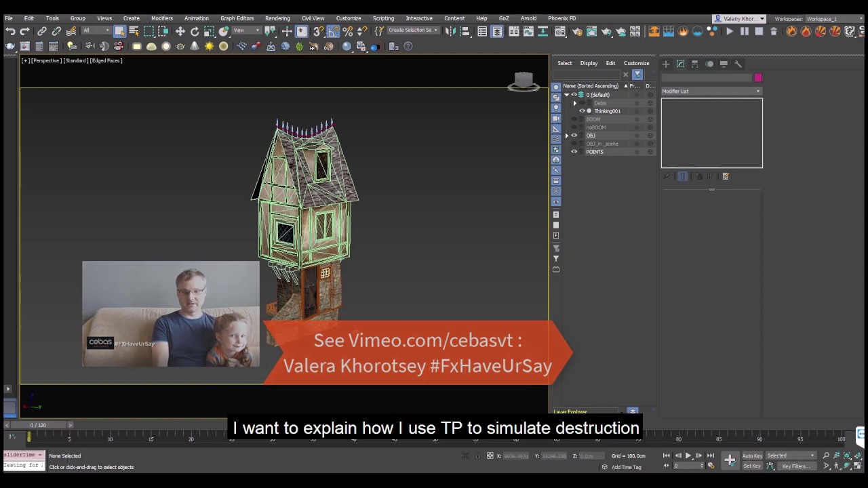Viewport: 868px width, 488px height.
Task: Open the Create Selection Set dropdown
Action: tap(414, 30)
